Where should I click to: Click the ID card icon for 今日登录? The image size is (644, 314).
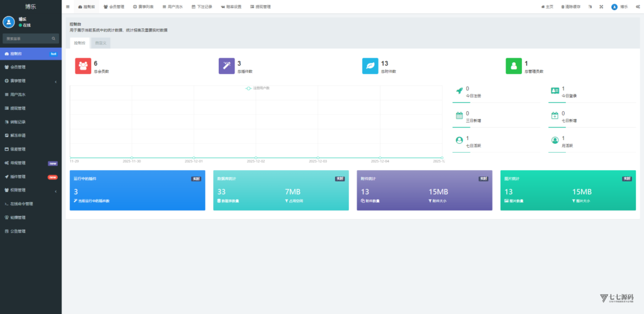pos(555,90)
